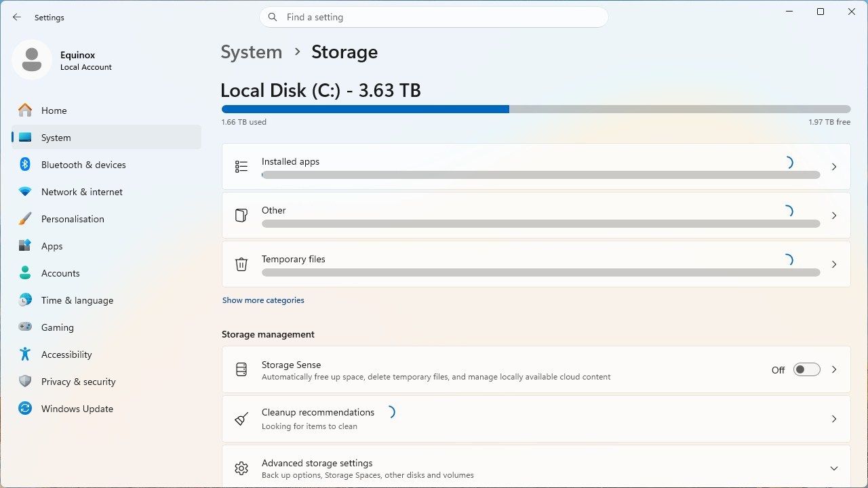Open Other category via its chevron
868x488 pixels.
pos(834,216)
